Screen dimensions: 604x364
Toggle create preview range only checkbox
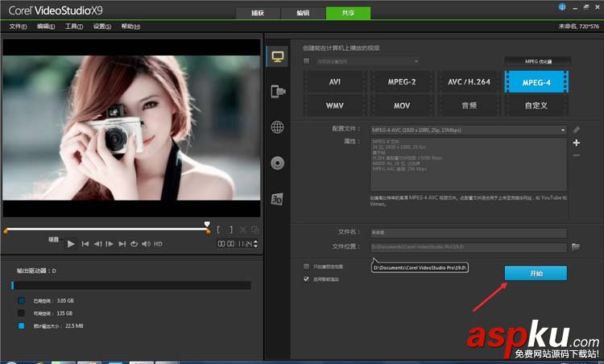(x=307, y=267)
